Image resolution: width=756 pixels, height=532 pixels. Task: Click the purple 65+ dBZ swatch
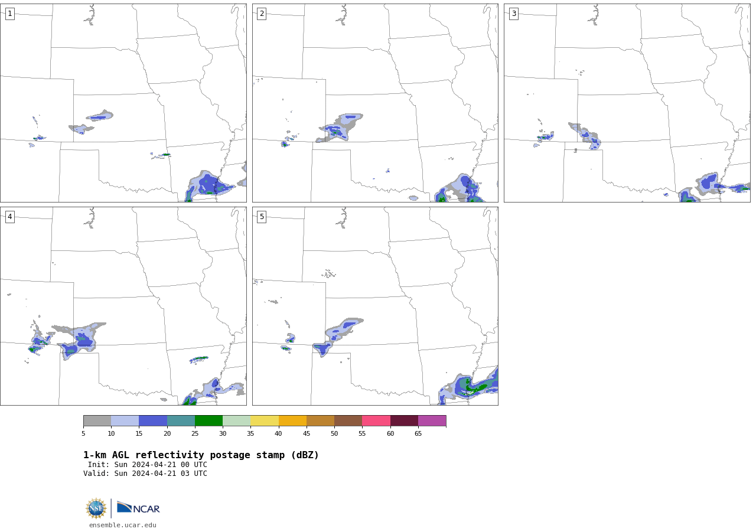(432, 420)
